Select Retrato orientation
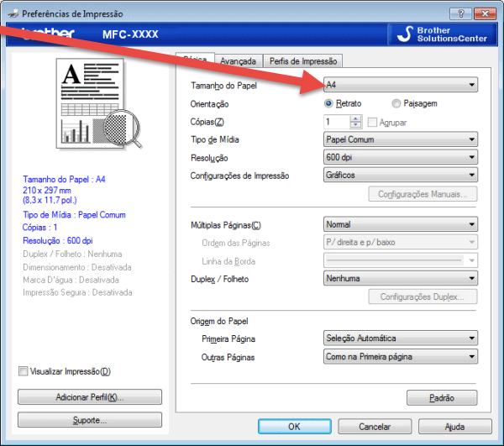504x446 pixels. [x=329, y=103]
